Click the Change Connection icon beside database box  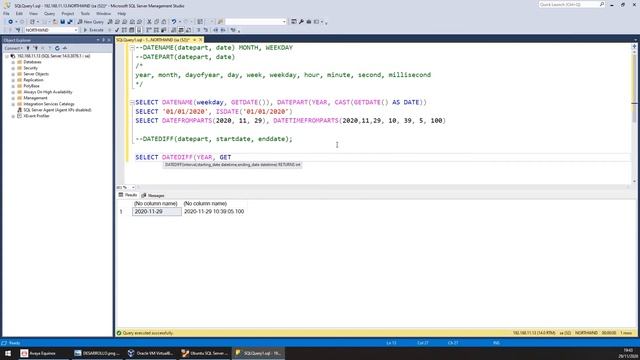coord(18,30)
